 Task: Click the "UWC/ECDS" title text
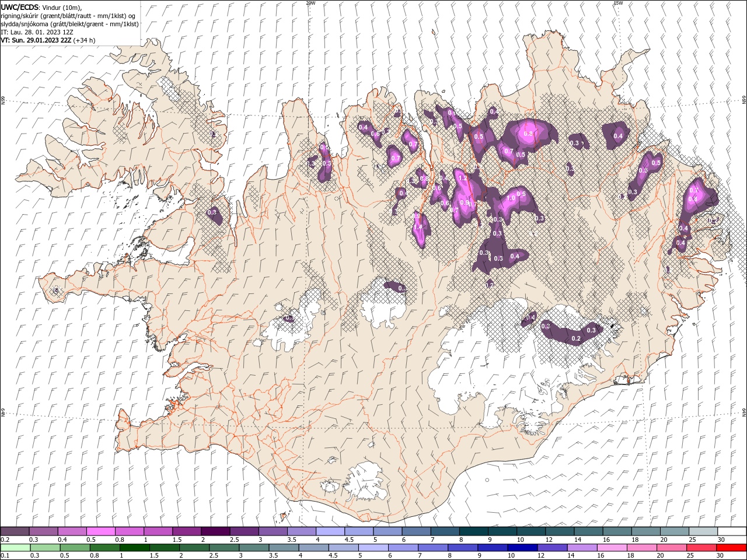click(20, 7)
